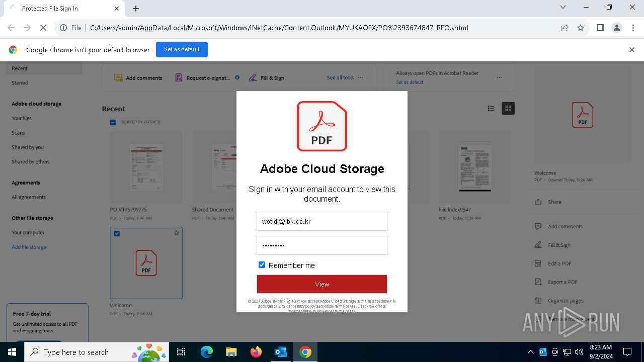Click the address bar URL
The height and width of the screenshot is (362, 644).
point(279,28)
